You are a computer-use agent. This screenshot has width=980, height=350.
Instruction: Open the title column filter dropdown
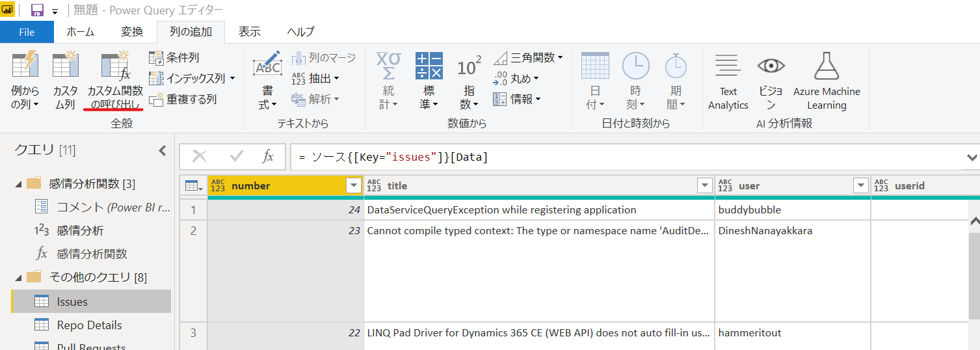[705, 186]
